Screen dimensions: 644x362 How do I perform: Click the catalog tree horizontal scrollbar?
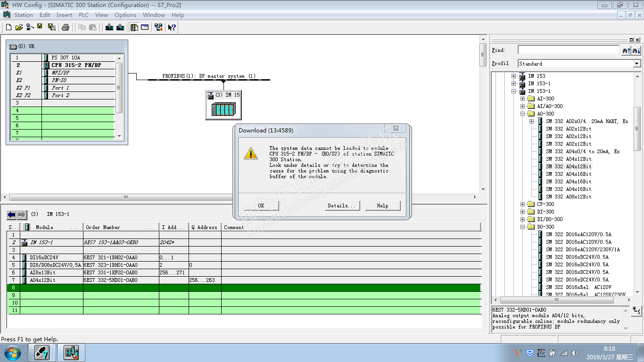click(x=561, y=300)
